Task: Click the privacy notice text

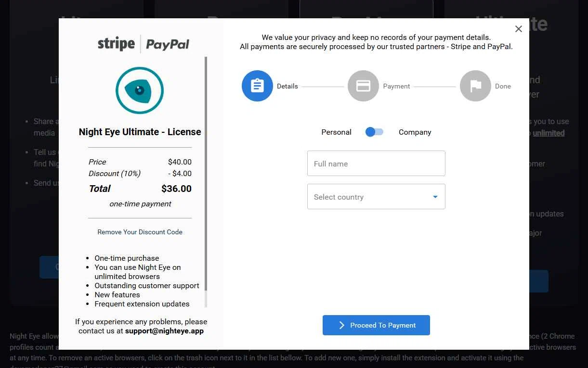Action: (x=376, y=42)
